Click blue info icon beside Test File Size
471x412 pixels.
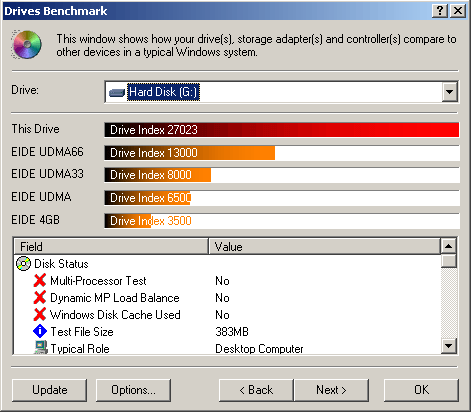[x=40, y=332]
